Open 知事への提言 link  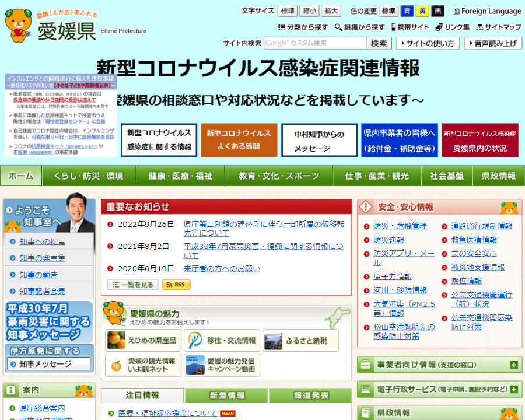pyautogui.click(x=42, y=242)
